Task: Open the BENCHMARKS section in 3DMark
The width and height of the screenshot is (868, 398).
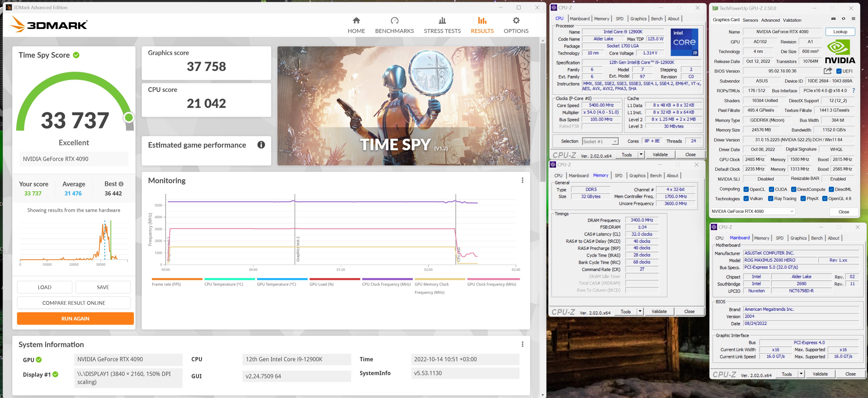Action: 394,26
